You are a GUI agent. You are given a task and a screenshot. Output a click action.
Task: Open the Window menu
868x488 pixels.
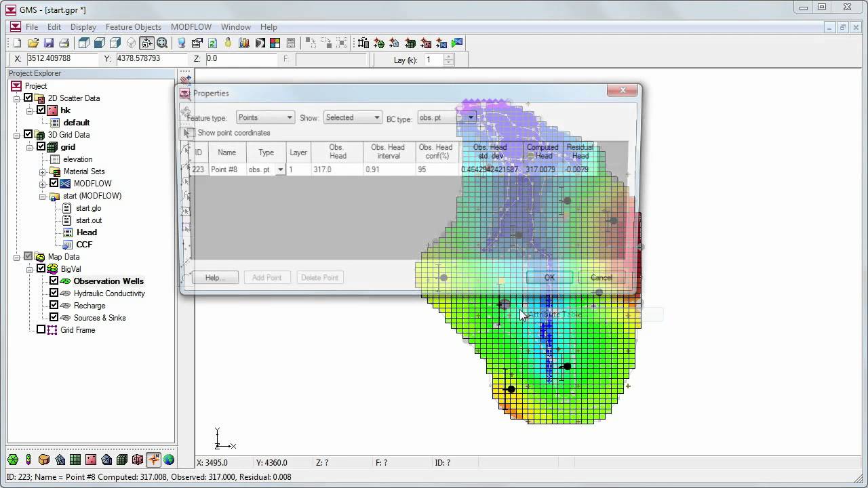(x=236, y=27)
